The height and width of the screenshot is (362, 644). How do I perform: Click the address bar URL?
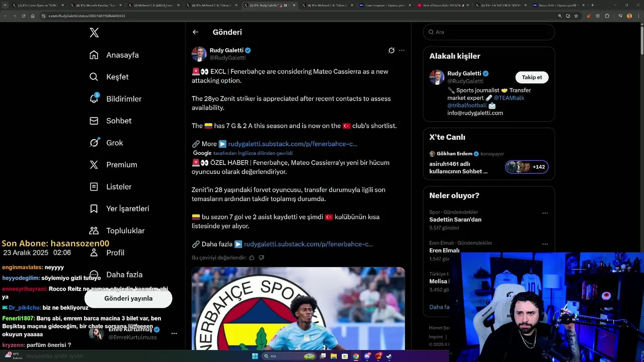click(87, 16)
